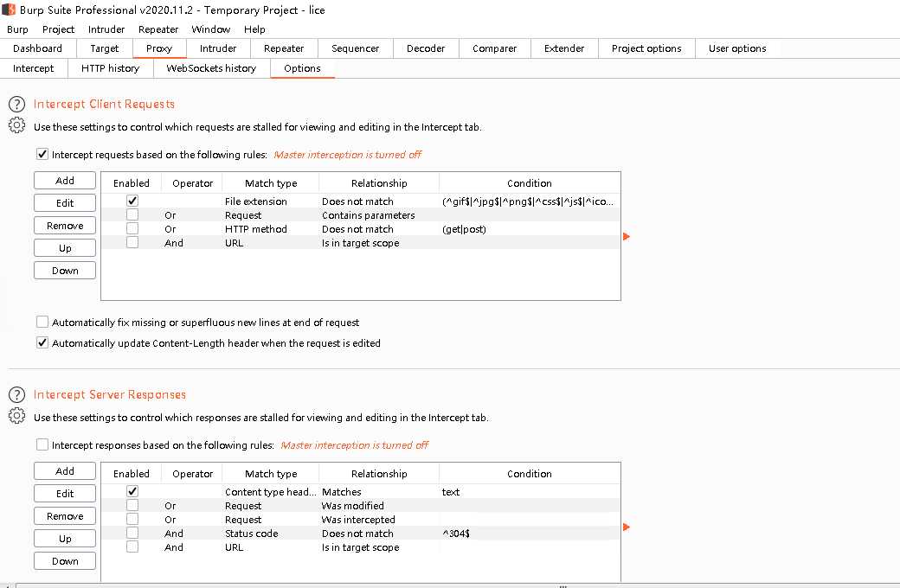Viewport: 900px width, 588px height.
Task: Open the Repeater menu in menu bar
Action: pyautogui.click(x=157, y=29)
